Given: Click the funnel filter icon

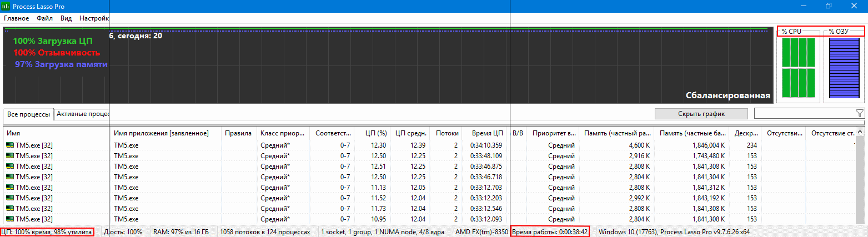Looking at the screenshot, I should point(860,114).
